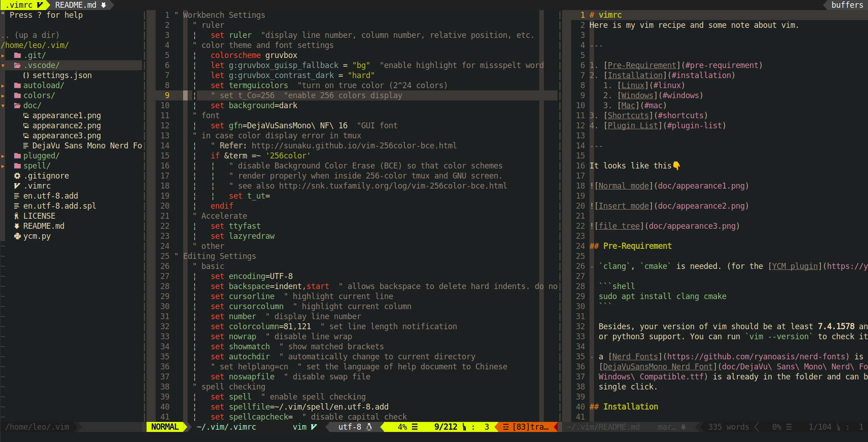
Task: Click the vim-256color-bce URL on line 14
Action: (x=354, y=146)
